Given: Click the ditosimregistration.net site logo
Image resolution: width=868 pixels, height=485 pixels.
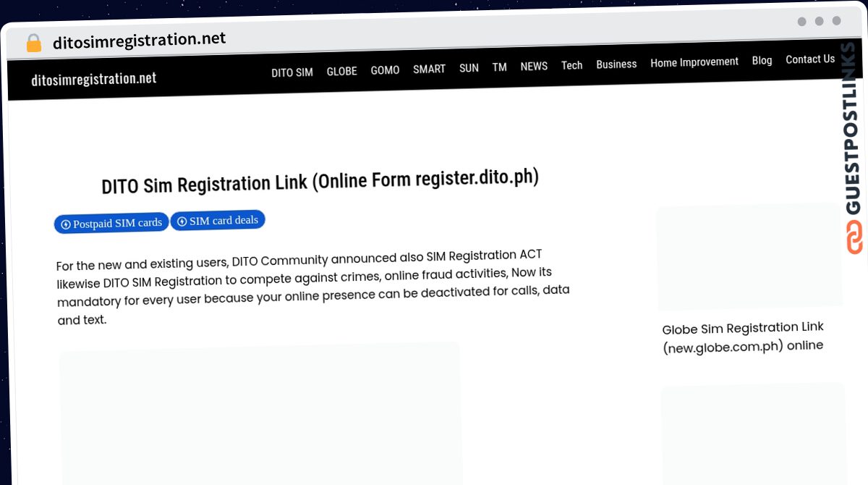Looking at the screenshot, I should (x=94, y=79).
